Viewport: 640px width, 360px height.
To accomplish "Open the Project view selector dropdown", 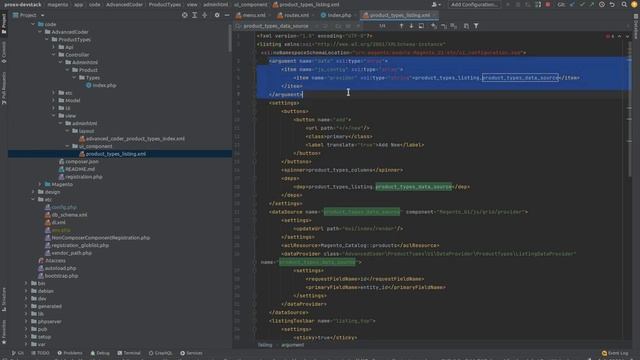I will coord(28,15).
